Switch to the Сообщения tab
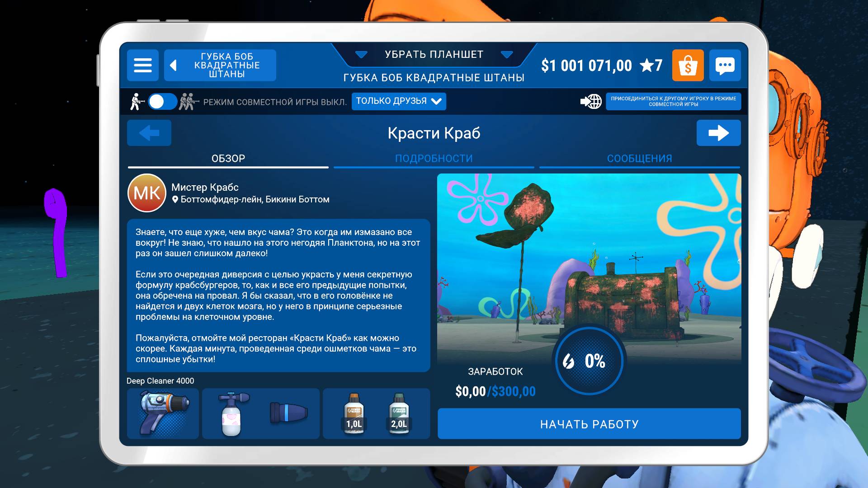The image size is (868, 488). [x=639, y=159]
